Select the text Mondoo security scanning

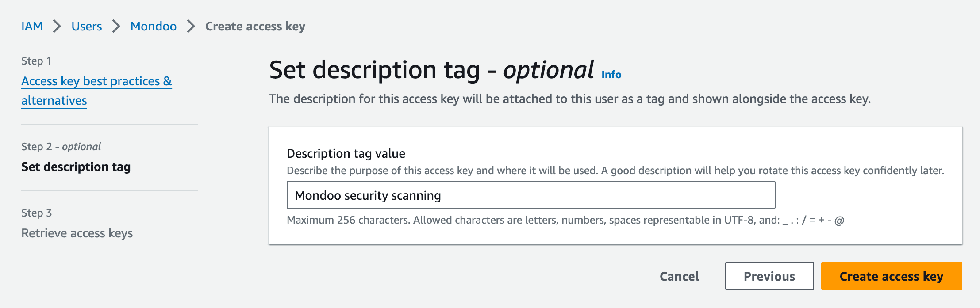[x=368, y=194]
